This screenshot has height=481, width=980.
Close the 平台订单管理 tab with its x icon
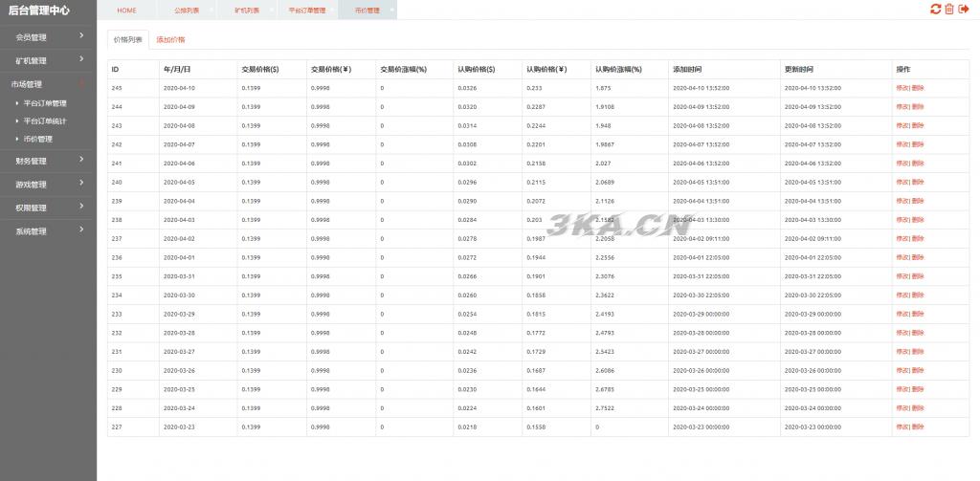[335, 10]
